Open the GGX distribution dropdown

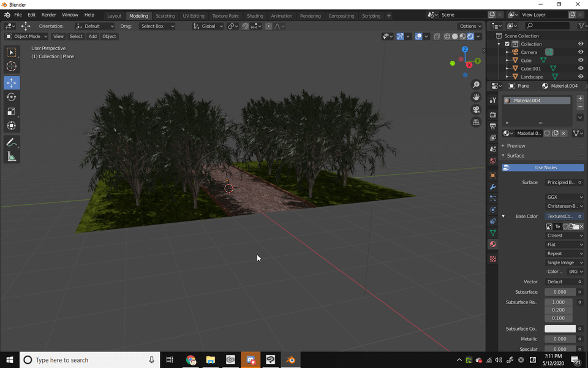[564, 197]
